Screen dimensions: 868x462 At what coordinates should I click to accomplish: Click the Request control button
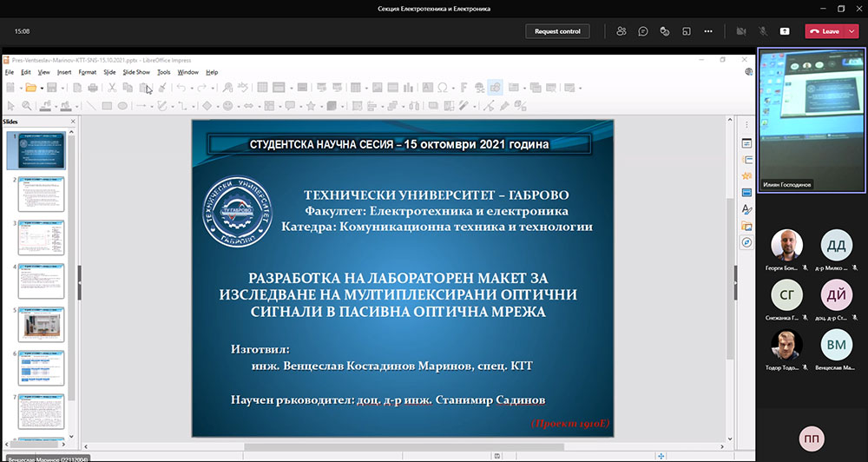[x=557, y=31]
